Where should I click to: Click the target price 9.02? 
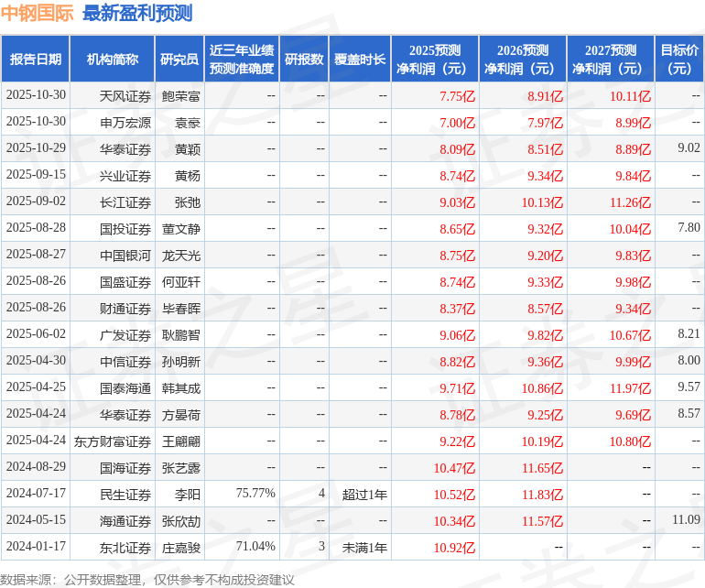689,147
